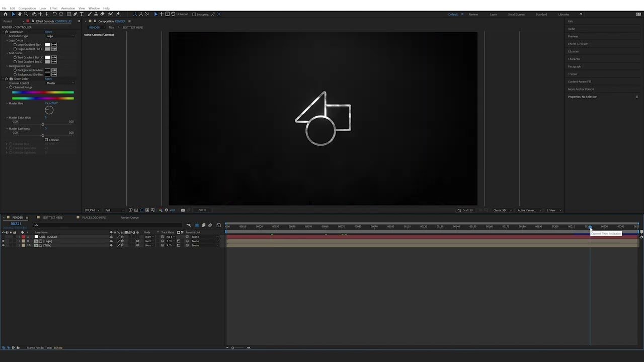
Task: Toggle the Snapping checkbox
Action: [194, 14]
